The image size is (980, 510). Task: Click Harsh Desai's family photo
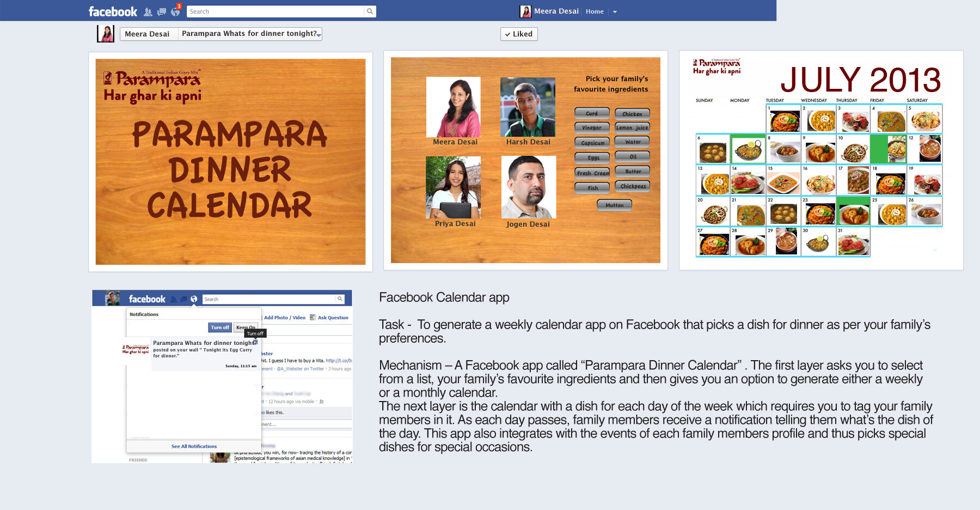[528, 107]
